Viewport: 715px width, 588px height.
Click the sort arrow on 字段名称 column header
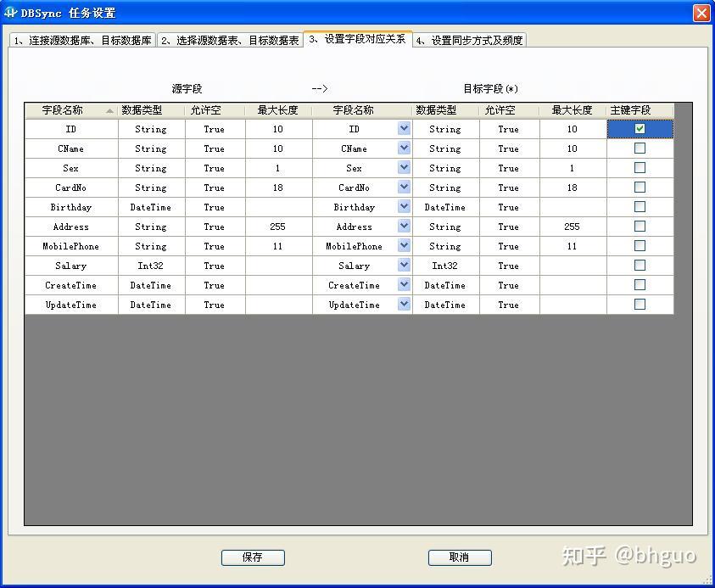point(109,109)
